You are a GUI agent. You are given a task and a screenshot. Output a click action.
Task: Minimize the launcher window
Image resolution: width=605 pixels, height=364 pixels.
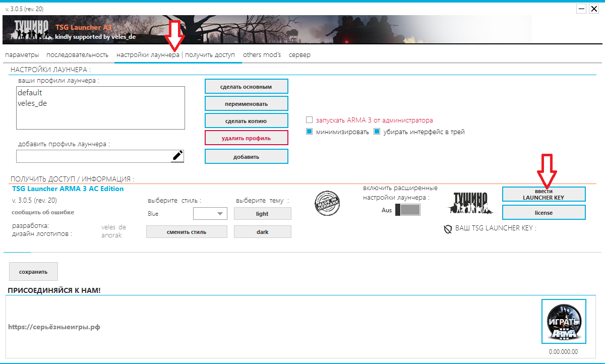coord(581,9)
